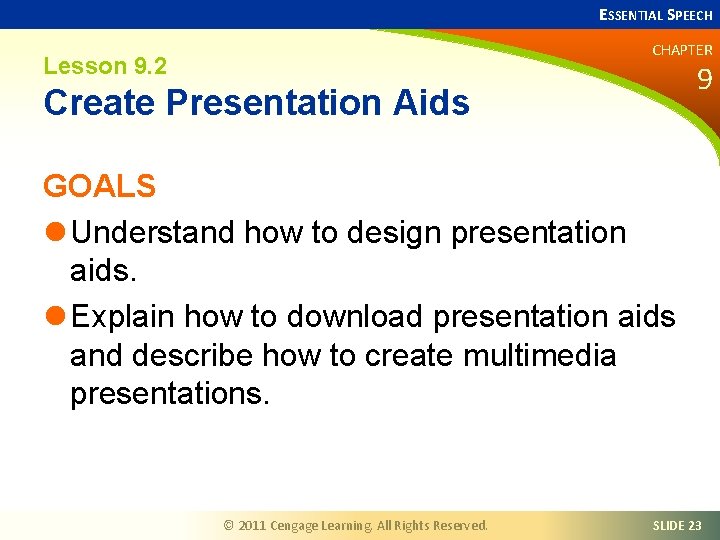Click the 'Essential Speech' header text
The image size is (720, 540).
click(656, 15)
